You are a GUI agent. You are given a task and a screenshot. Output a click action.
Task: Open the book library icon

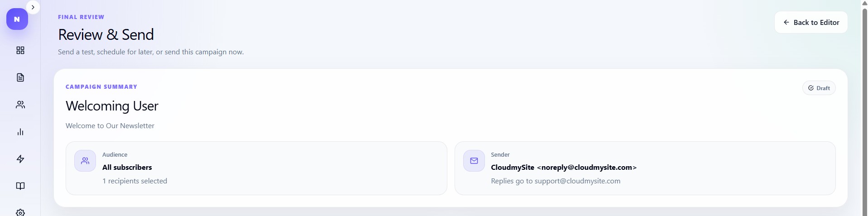pyautogui.click(x=20, y=186)
